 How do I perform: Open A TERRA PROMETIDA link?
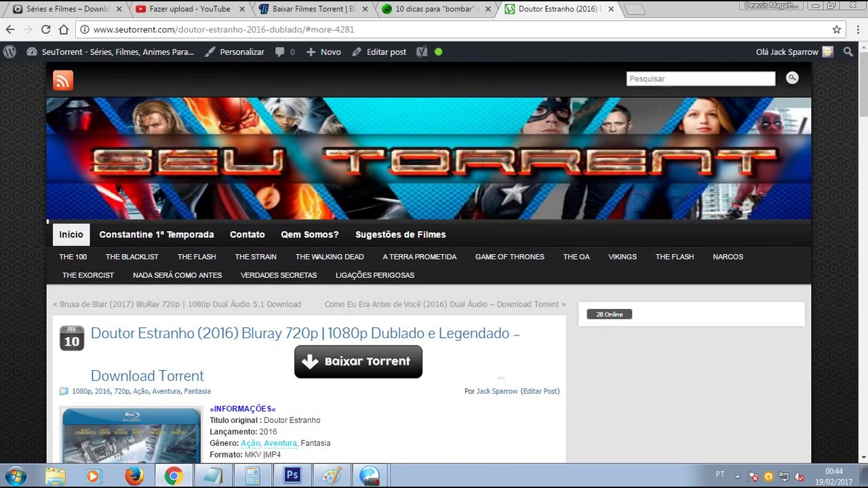[x=420, y=257]
